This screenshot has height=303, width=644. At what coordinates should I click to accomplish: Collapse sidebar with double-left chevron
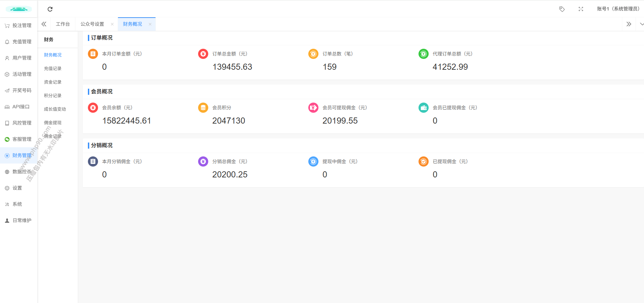(44, 24)
